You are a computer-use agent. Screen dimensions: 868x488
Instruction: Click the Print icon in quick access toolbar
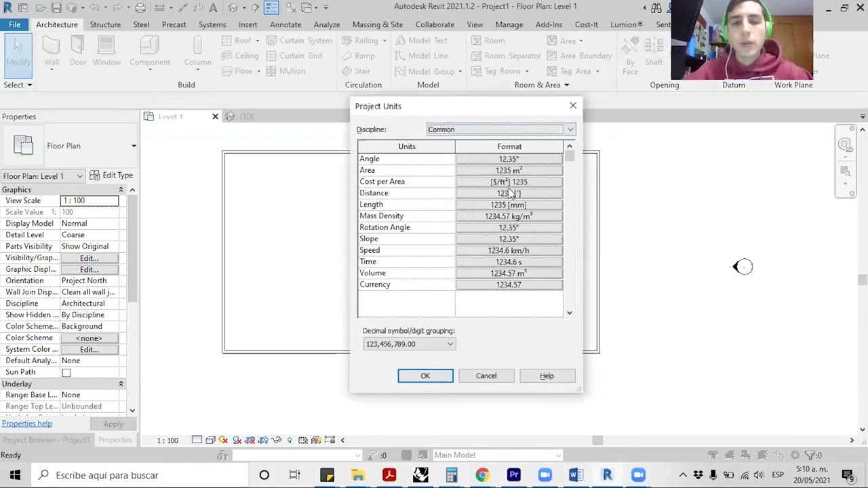[x=140, y=7]
